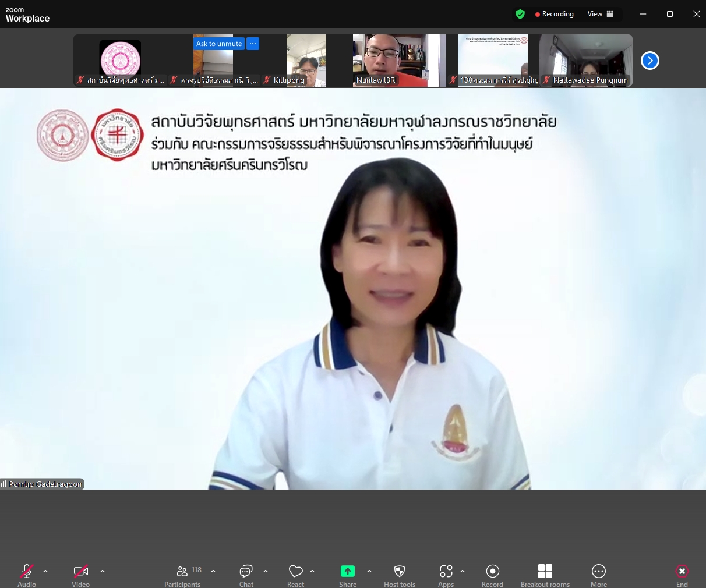This screenshot has height=588, width=706.
Task: Click the Recording indicator
Action: pyautogui.click(x=555, y=14)
